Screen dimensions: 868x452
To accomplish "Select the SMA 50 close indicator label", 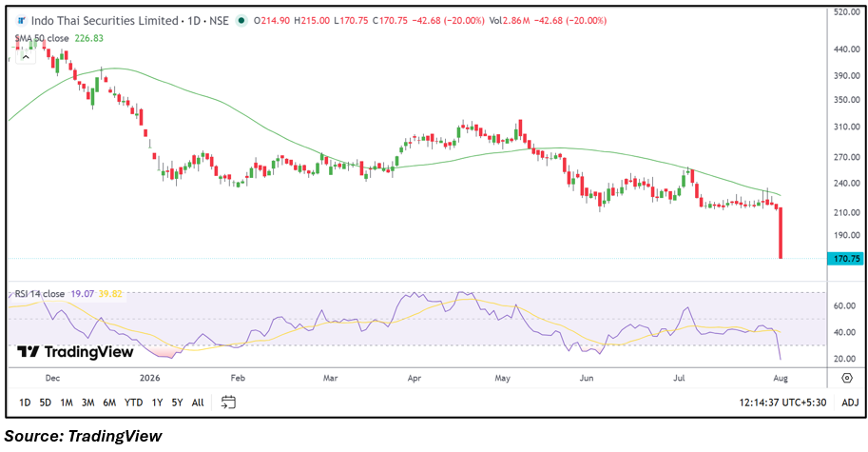I will pyautogui.click(x=42, y=38).
